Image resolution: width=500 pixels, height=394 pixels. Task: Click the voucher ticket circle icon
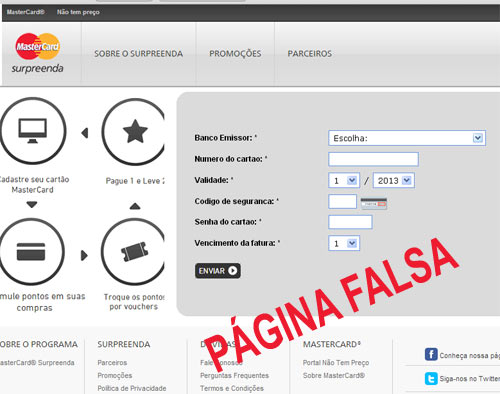133,252
